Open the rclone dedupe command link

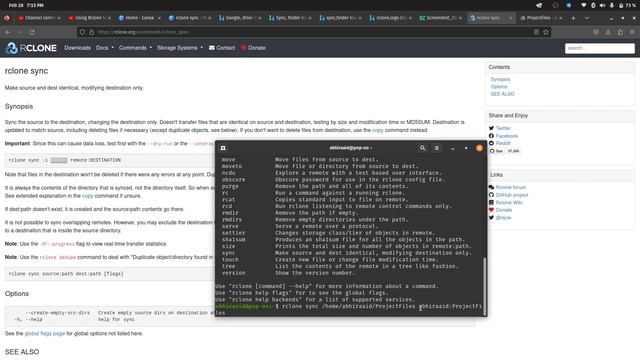58,258
